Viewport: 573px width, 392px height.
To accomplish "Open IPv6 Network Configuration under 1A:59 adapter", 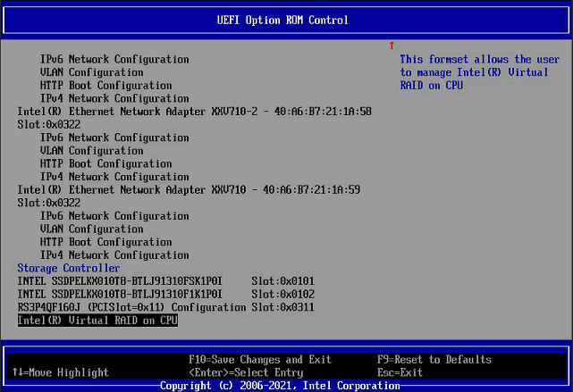I will click(114, 216).
